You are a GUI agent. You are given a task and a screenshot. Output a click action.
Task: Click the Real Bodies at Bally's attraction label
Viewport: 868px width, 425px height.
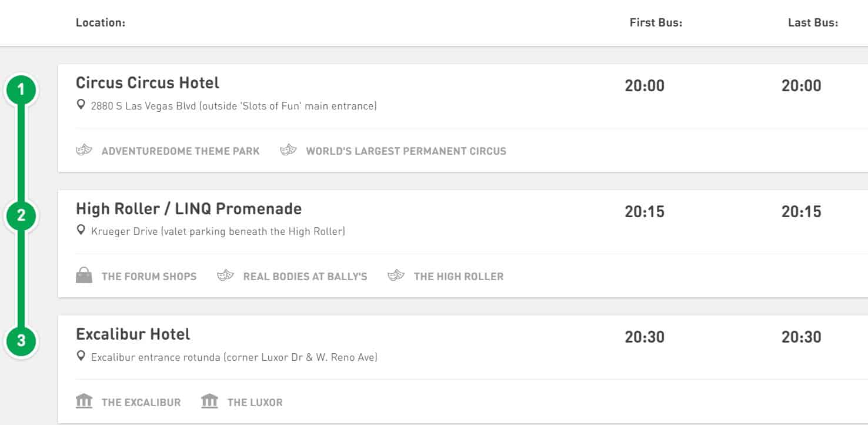click(305, 276)
